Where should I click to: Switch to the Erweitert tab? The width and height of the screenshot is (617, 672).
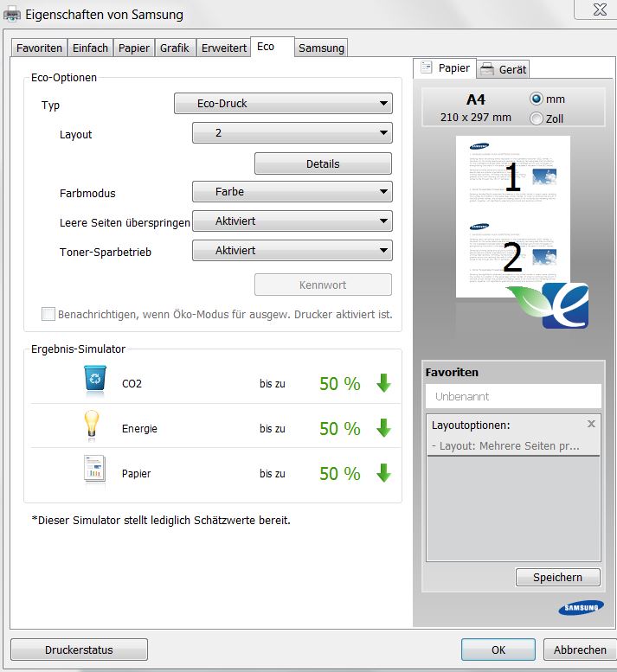pyautogui.click(x=224, y=48)
